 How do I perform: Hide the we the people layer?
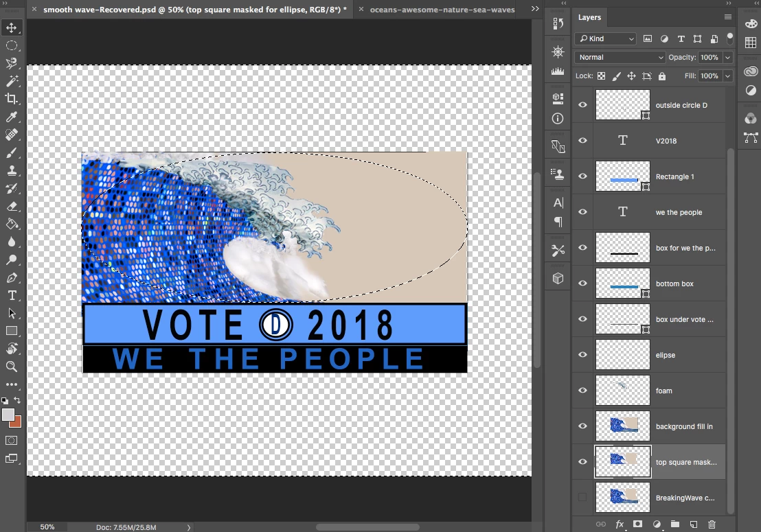(x=582, y=212)
